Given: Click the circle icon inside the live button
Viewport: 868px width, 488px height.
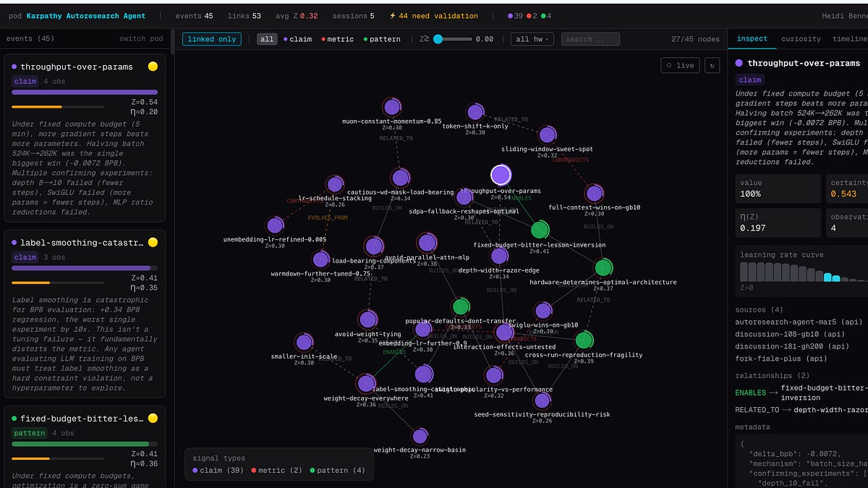Looking at the screenshot, I should pyautogui.click(x=671, y=64).
